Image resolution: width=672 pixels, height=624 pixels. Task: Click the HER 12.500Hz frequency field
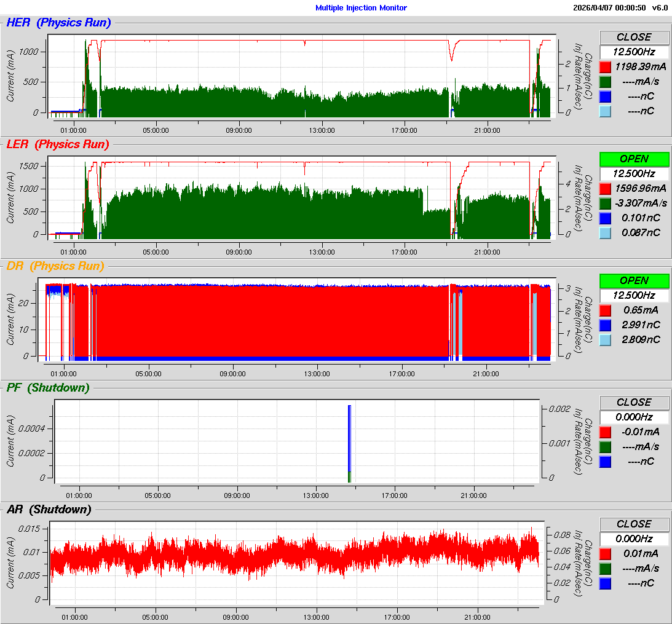pyautogui.click(x=634, y=52)
